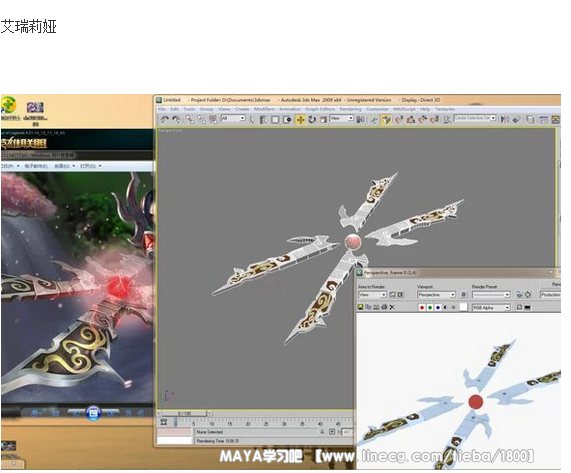Choose the Select and Link tool

click(189, 119)
